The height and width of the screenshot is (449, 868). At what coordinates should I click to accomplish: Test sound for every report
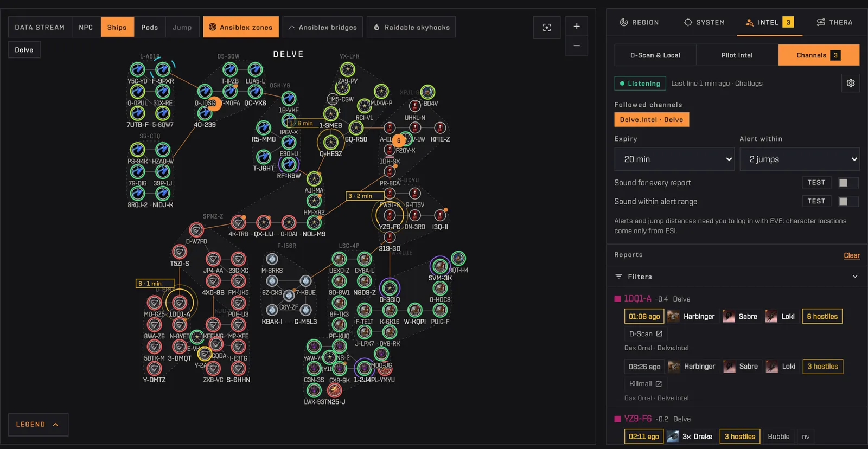(816, 183)
